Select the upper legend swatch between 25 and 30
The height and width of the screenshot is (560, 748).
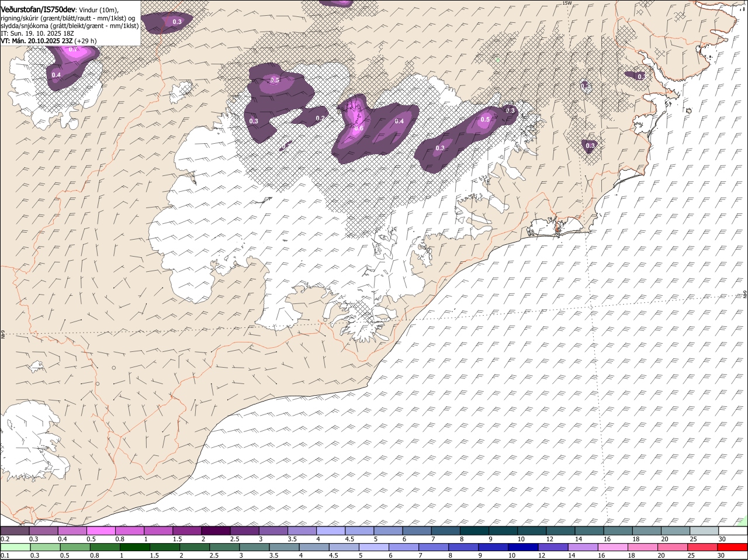coord(704,531)
